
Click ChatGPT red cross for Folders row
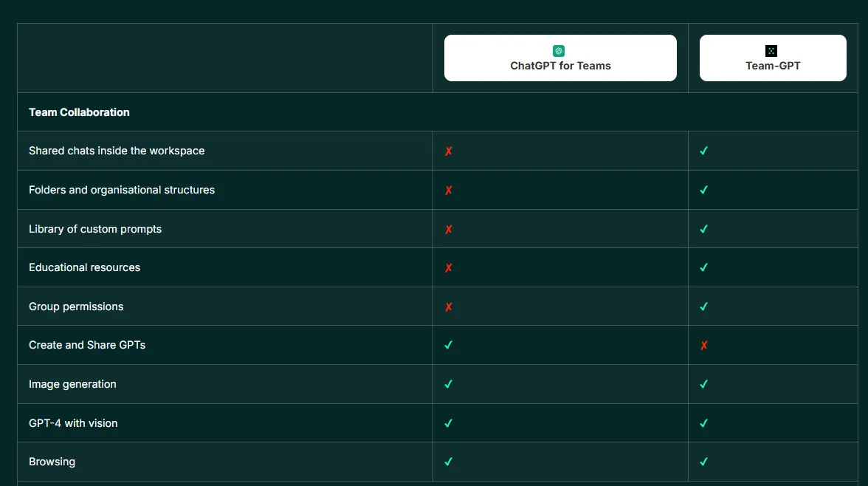[449, 190]
